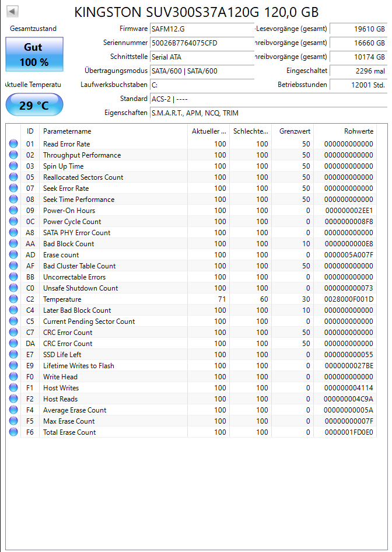
Task: Click the Eingeschaltet value 2296 mal
Action: (359, 71)
